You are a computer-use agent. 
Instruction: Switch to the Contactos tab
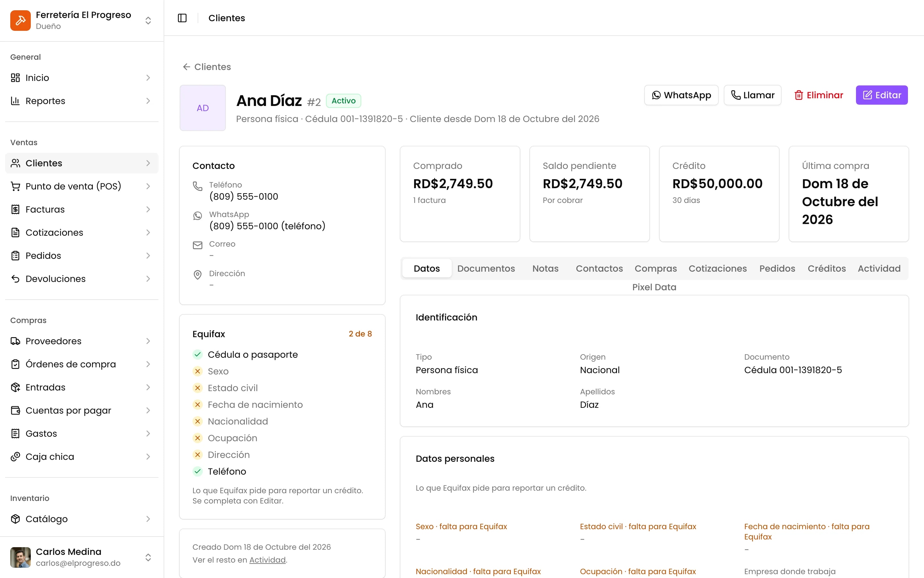pyautogui.click(x=599, y=268)
